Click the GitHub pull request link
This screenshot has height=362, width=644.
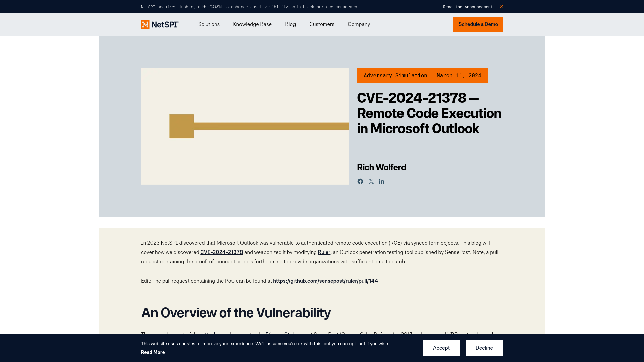(x=325, y=281)
